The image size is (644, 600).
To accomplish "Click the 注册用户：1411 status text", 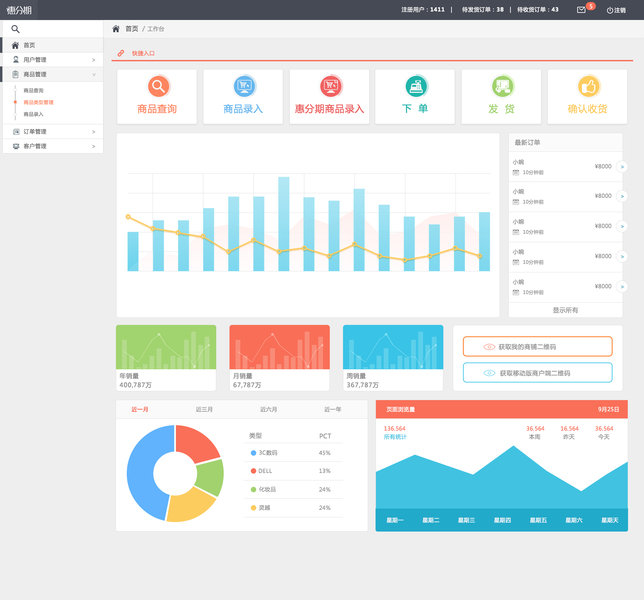I will [423, 9].
